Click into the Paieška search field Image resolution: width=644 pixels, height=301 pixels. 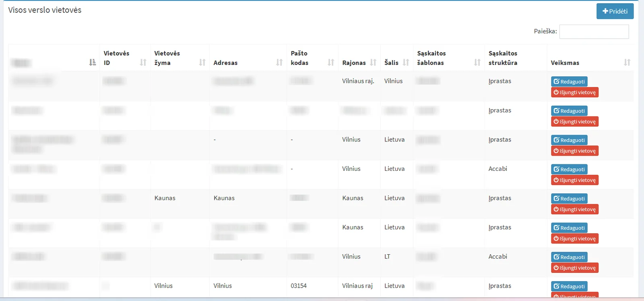(594, 31)
